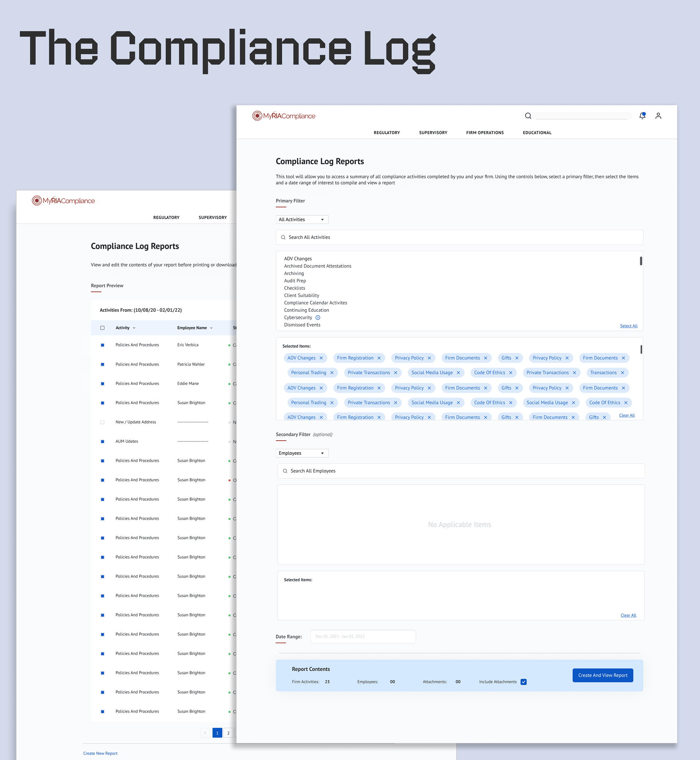Click the Select All link in the activities list

(629, 326)
